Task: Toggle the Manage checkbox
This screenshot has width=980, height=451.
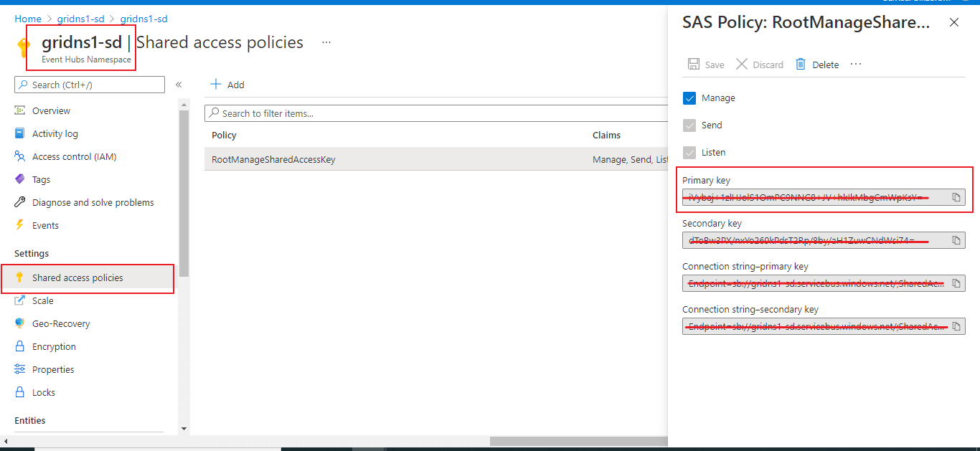Action: coord(689,98)
